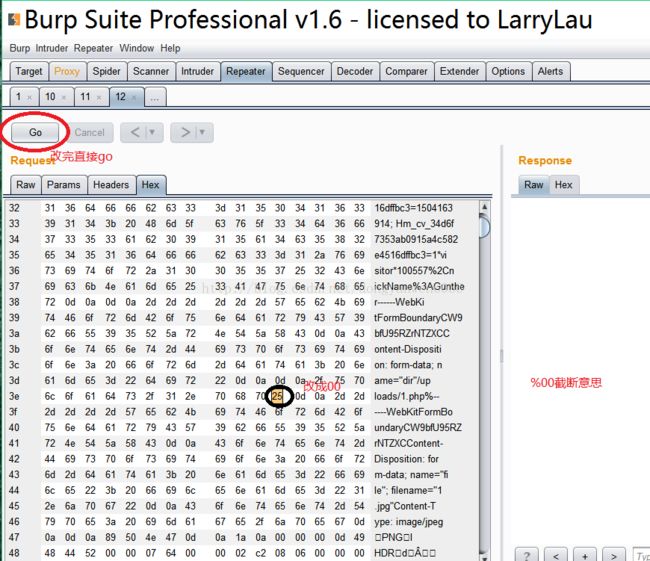Click the response search next '>' button

614,555
